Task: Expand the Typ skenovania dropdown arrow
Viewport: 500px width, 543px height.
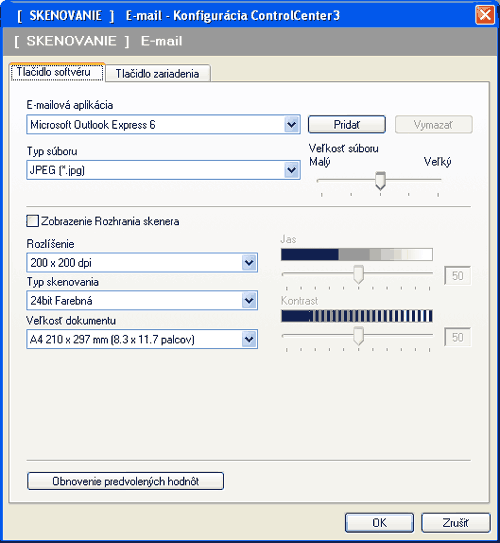Action: [x=249, y=301]
